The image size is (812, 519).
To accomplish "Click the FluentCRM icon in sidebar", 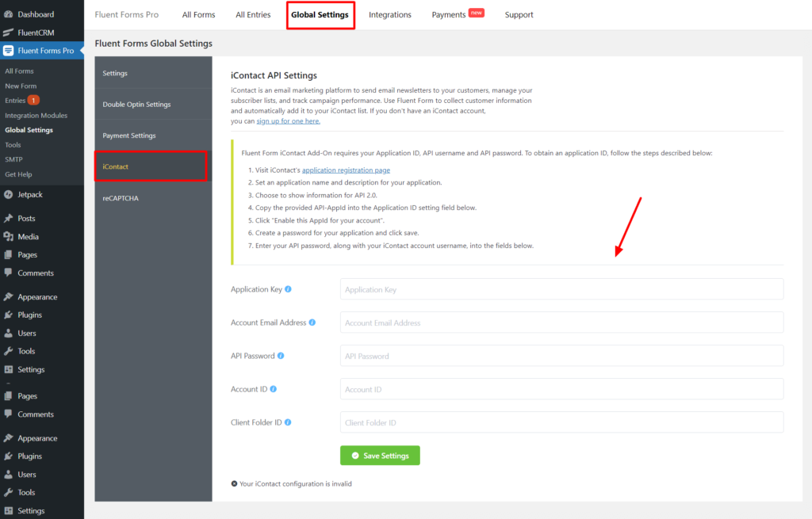I will pyautogui.click(x=8, y=32).
